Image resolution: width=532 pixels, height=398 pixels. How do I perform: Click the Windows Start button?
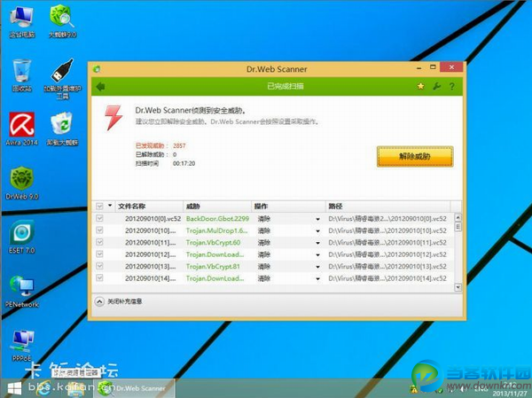click(x=14, y=389)
